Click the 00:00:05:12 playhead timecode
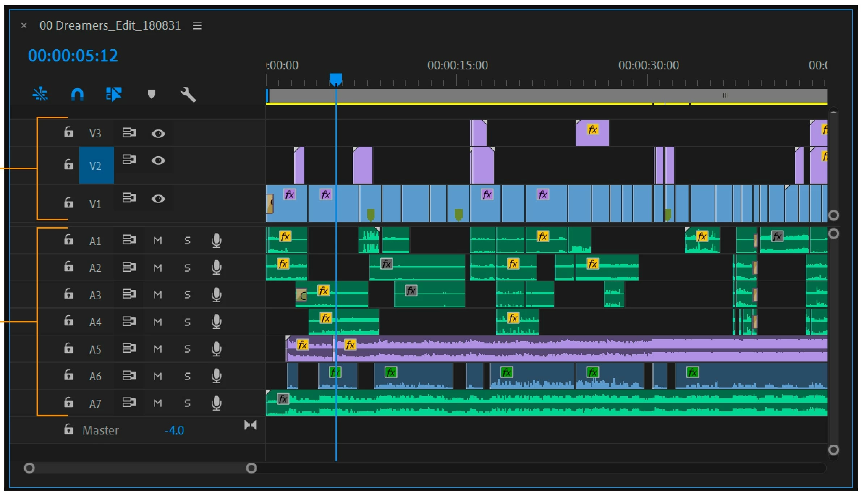The height and width of the screenshot is (501, 868). click(x=73, y=56)
